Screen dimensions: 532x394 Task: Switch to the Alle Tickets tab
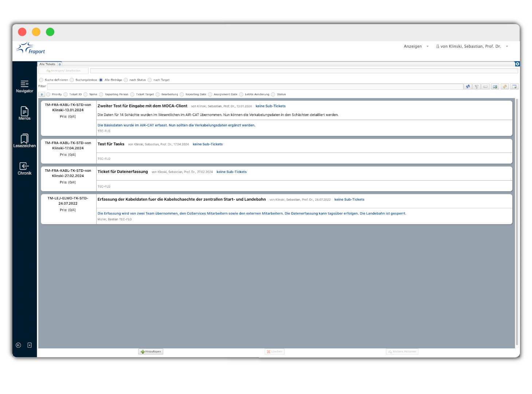(47, 64)
